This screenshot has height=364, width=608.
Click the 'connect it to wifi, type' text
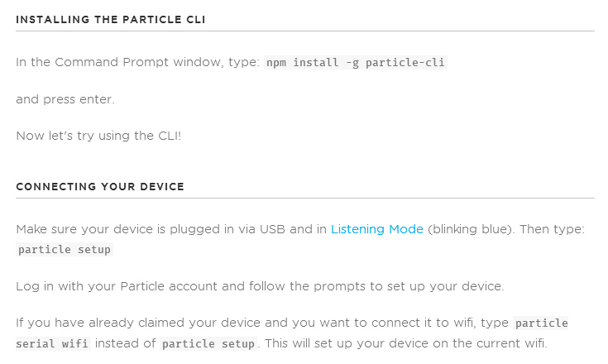pyautogui.click(x=440, y=323)
